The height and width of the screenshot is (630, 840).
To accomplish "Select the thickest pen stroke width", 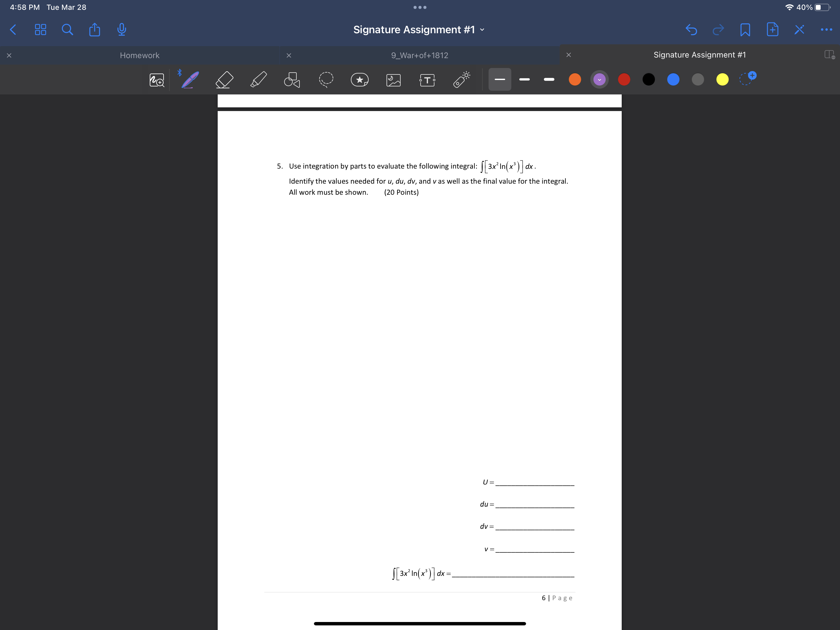I will (x=549, y=79).
